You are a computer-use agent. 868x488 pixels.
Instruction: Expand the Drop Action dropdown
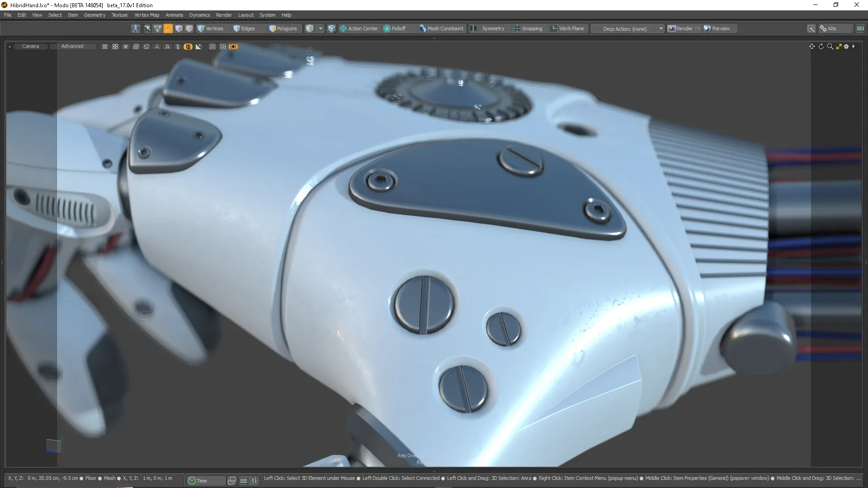[x=628, y=28]
